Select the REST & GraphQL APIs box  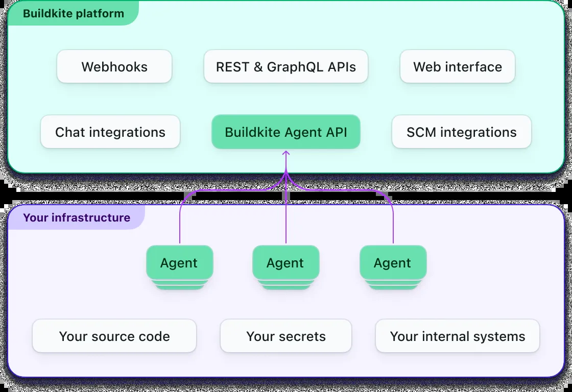point(285,66)
